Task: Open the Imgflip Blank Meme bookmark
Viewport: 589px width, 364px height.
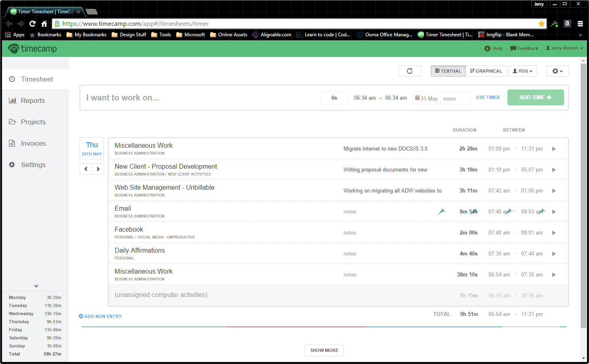Action: pyautogui.click(x=506, y=35)
